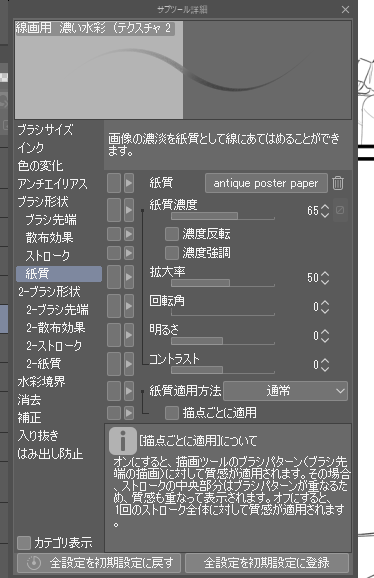374x578 pixels.
Task: Click antique poster paper texture button
Action: click(x=266, y=183)
